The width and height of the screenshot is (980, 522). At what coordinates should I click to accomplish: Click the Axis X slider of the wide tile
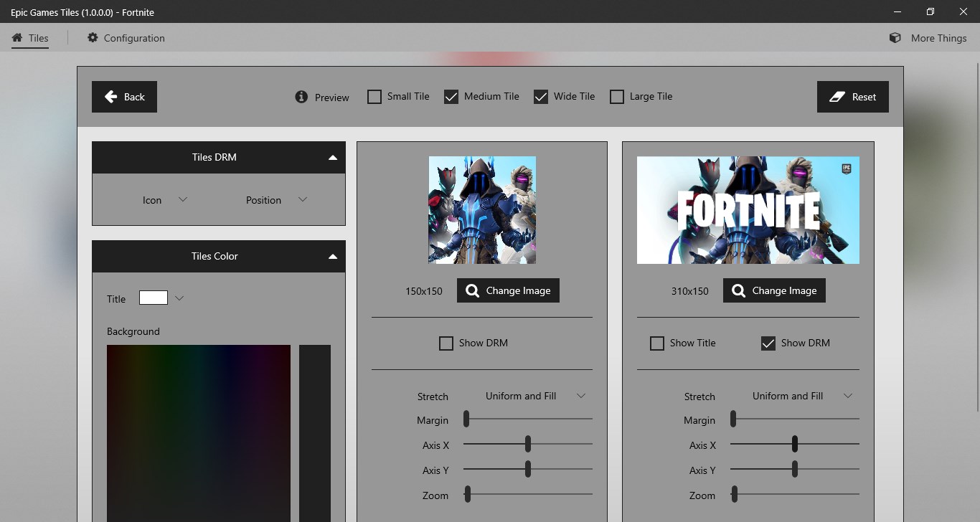(x=795, y=445)
